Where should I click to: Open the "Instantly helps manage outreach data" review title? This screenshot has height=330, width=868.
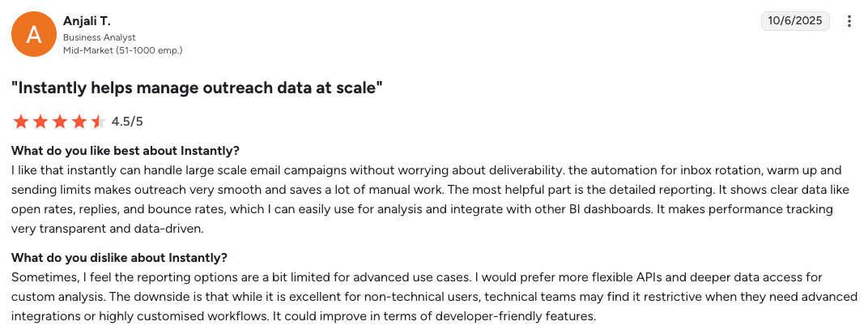coord(197,88)
